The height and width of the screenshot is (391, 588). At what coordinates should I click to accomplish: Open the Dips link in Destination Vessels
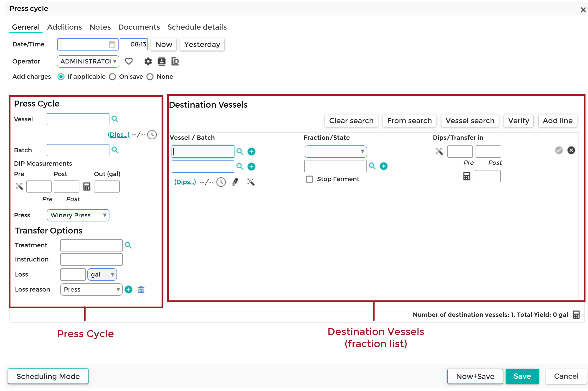(185, 182)
